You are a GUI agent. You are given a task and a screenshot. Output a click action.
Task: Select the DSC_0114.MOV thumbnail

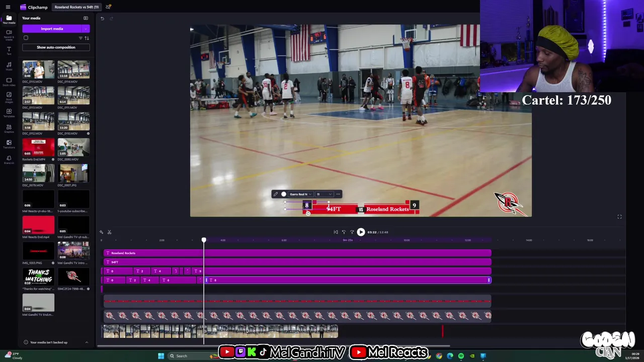pos(73,69)
